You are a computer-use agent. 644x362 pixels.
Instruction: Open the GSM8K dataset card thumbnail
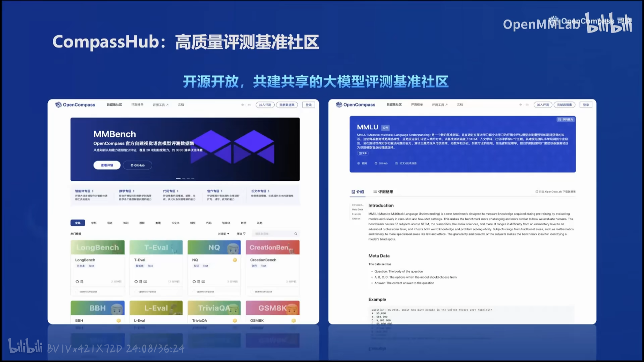(x=272, y=308)
